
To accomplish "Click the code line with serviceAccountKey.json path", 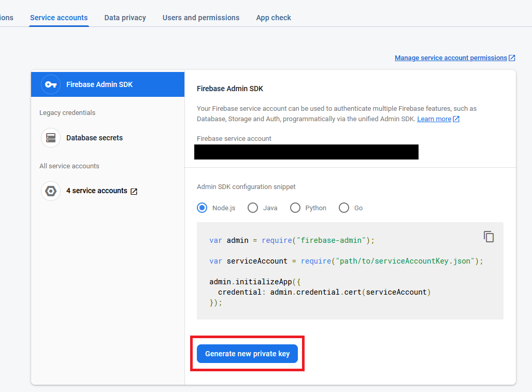I will click(x=346, y=261).
